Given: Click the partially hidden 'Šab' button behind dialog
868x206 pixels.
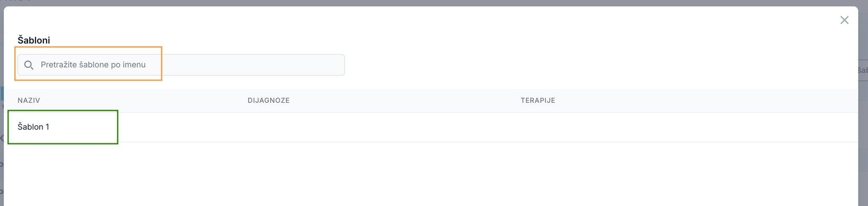Looking at the screenshot, I should pos(863,70).
